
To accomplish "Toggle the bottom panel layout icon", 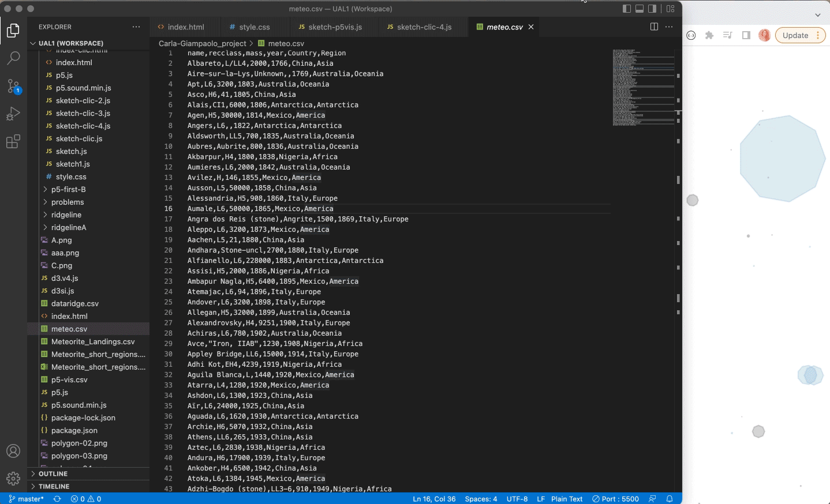I will tap(640, 9).
